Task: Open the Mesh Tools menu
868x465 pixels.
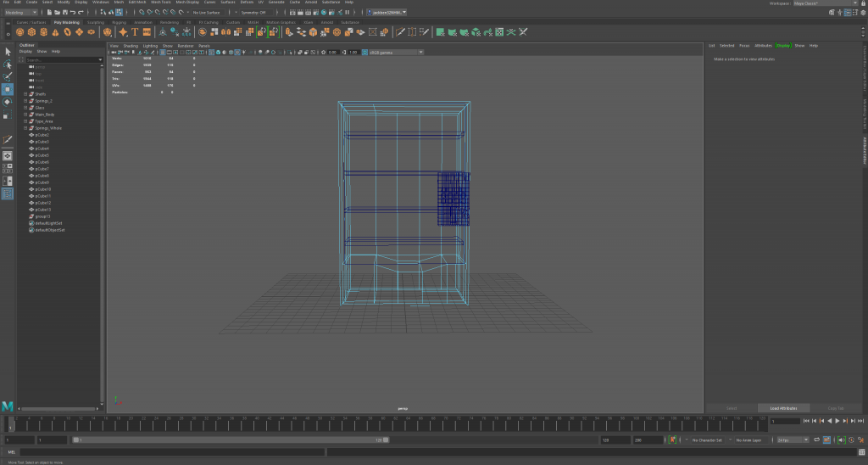Action: (x=160, y=3)
